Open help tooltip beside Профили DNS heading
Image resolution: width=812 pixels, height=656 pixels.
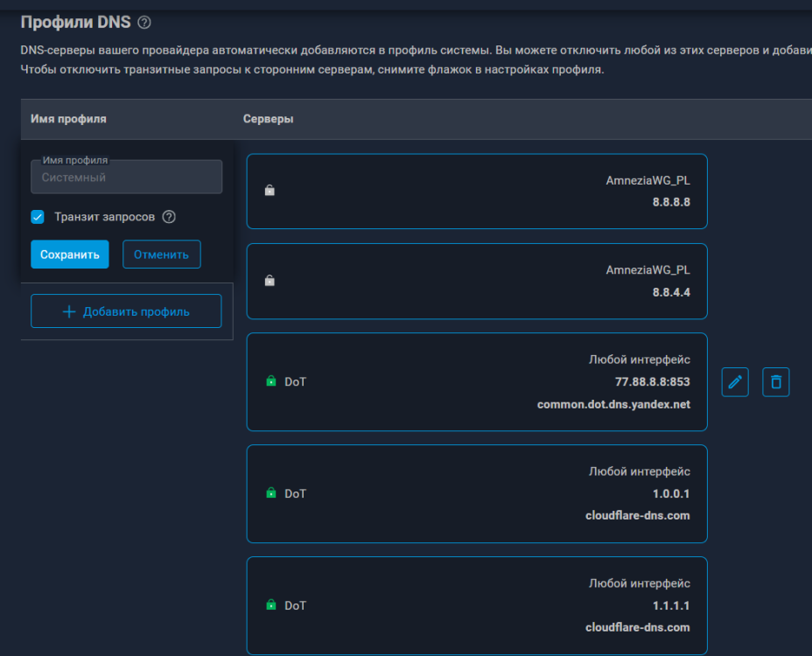(145, 22)
